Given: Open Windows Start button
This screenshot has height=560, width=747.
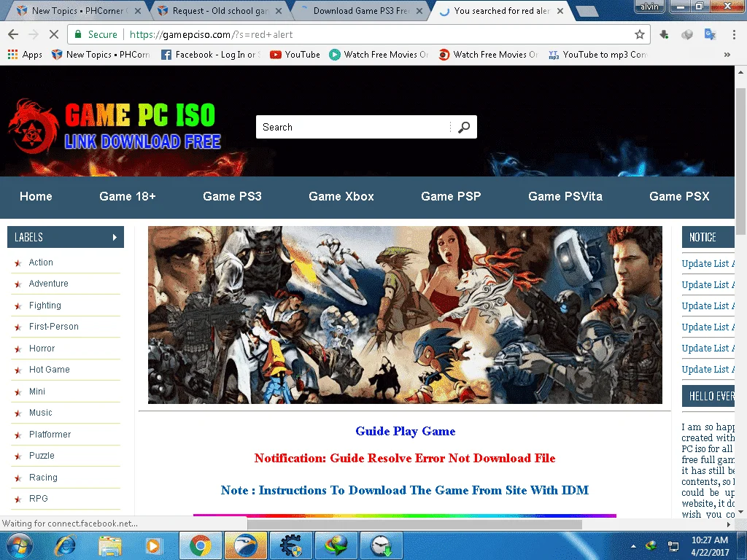Looking at the screenshot, I should point(20,545).
